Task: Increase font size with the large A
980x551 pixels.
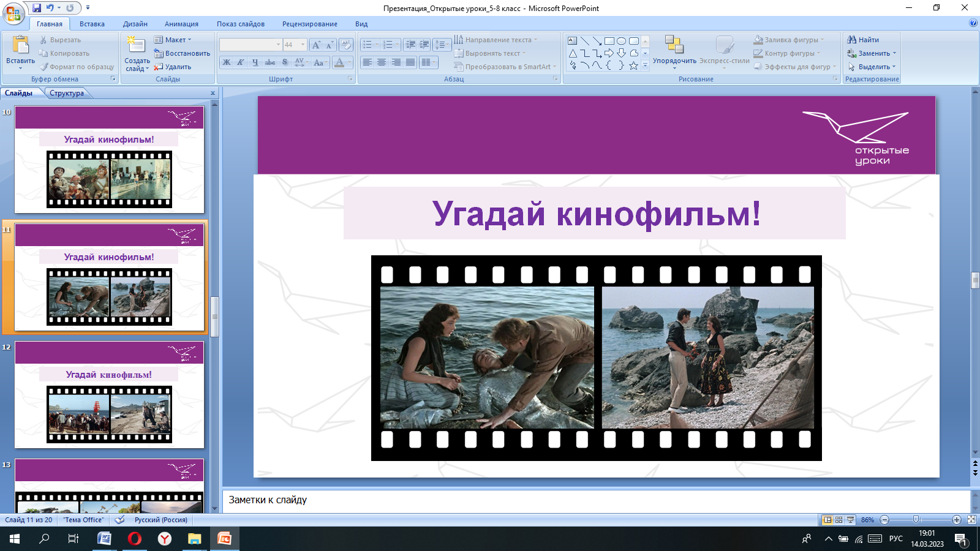Action: tap(316, 45)
